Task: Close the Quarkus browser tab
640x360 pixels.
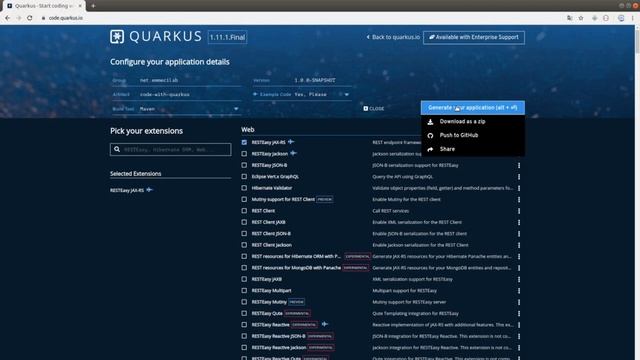Action: pos(80,6)
